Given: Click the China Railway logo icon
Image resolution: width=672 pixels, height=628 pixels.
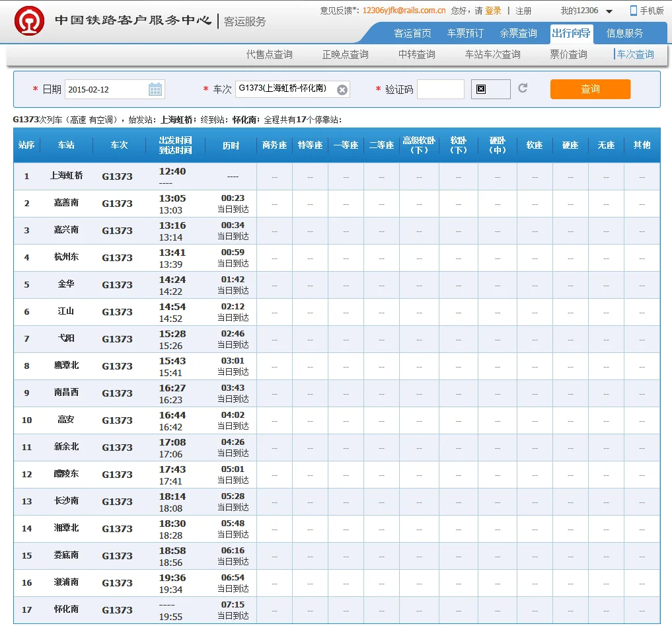Looking at the screenshot, I should [x=30, y=20].
